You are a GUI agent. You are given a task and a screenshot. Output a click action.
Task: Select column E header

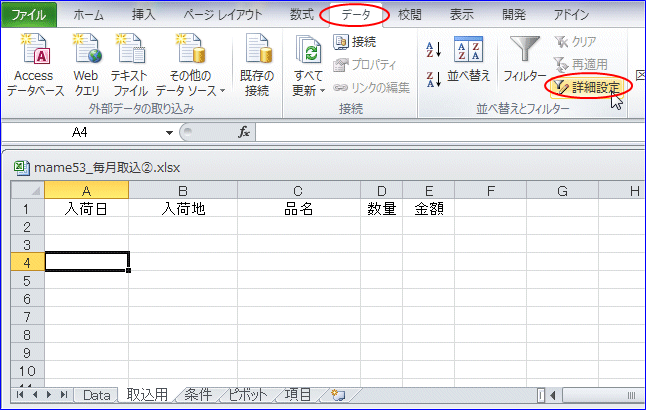click(428, 190)
